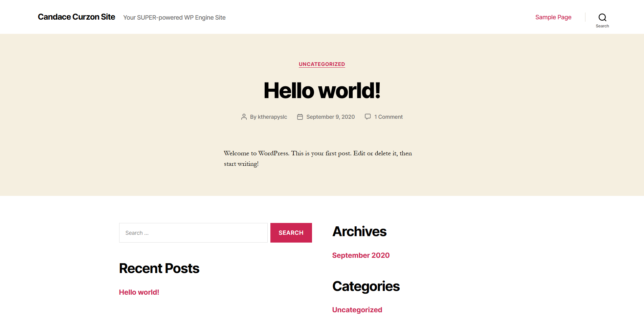View author ktherapyslc posts
The height and width of the screenshot is (317, 644).
[x=272, y=117]
